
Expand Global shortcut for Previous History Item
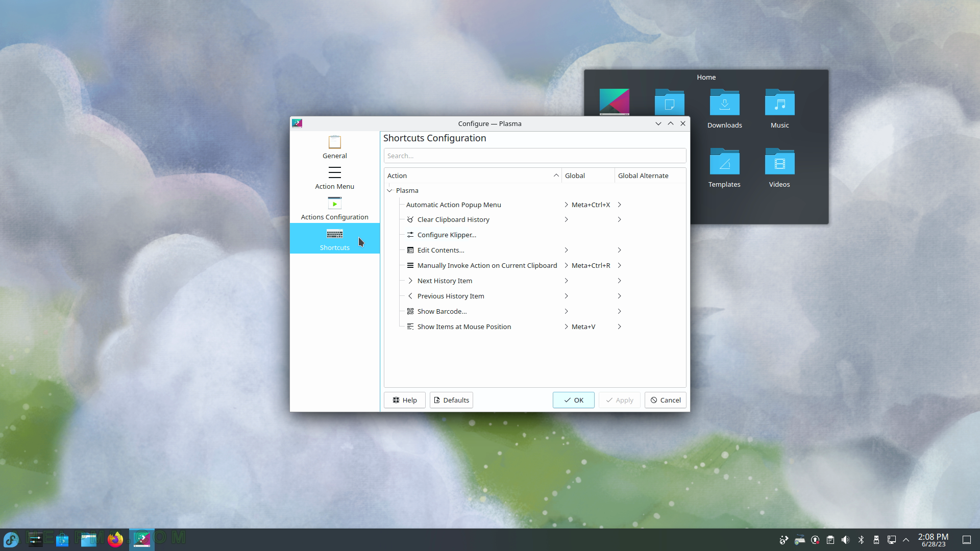pos(566,296)
